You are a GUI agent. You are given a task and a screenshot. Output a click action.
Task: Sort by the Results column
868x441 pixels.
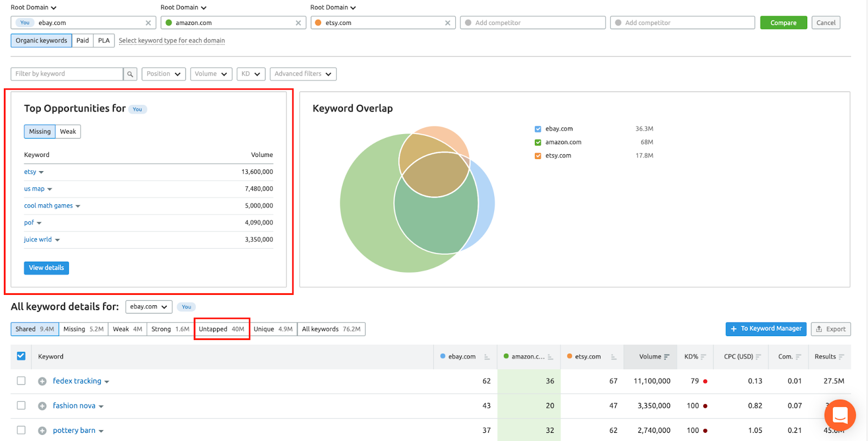pyautogui.click(x=829, y=357)
